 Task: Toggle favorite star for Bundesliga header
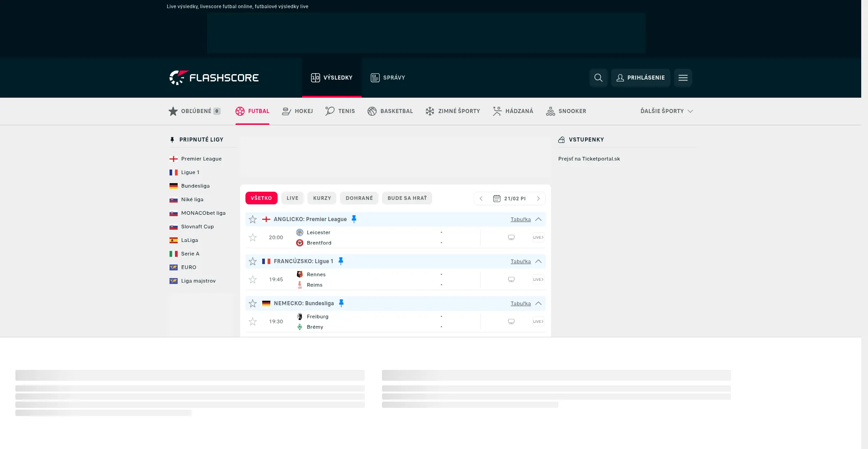253,303
